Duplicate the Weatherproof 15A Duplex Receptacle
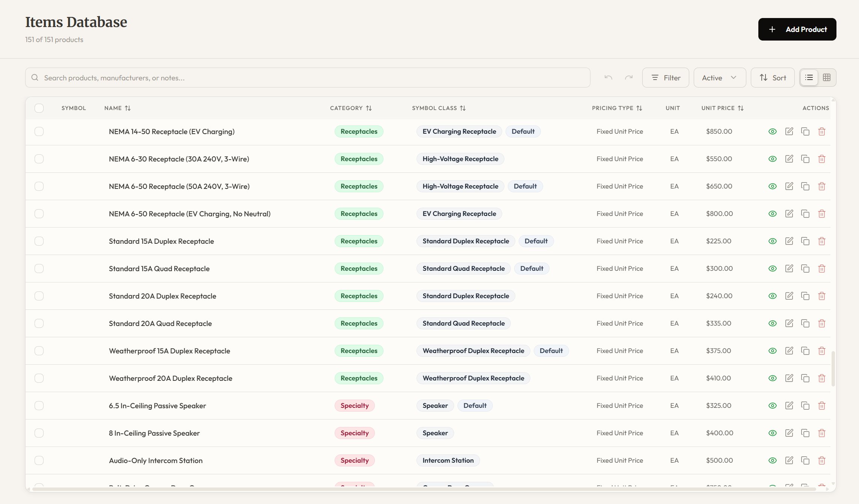This screenshot has width=859, height=504. coord(806,350)
